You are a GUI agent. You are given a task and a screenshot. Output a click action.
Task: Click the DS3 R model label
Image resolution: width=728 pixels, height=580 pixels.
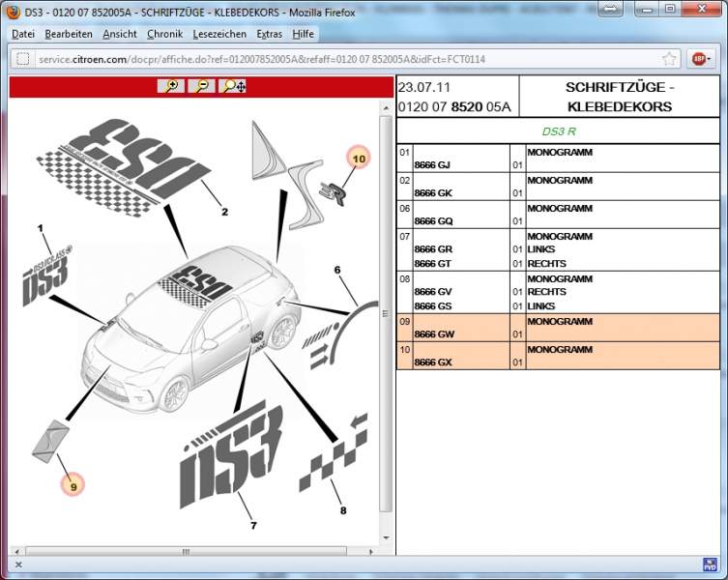click(559, 131)
